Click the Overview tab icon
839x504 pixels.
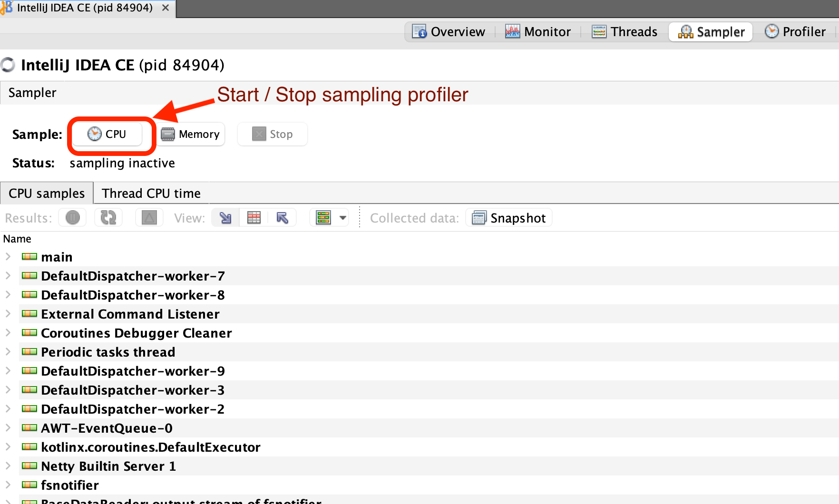coord(419,31)
